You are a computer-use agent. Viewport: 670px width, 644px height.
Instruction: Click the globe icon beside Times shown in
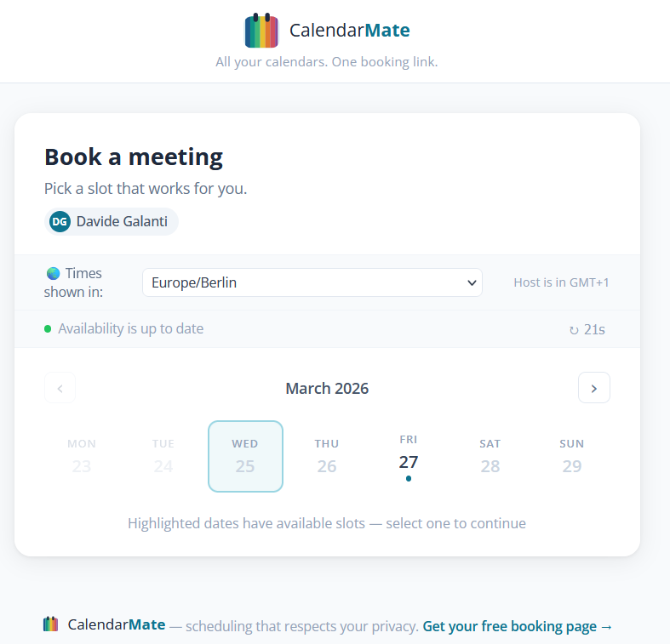(53, 273)
